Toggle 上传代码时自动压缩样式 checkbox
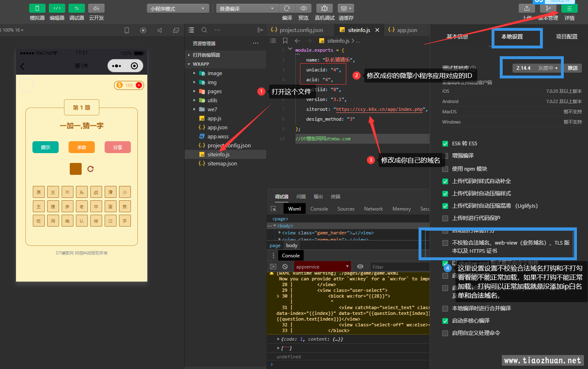The height and width of the screenshot is (369, 588). [445, 194]
